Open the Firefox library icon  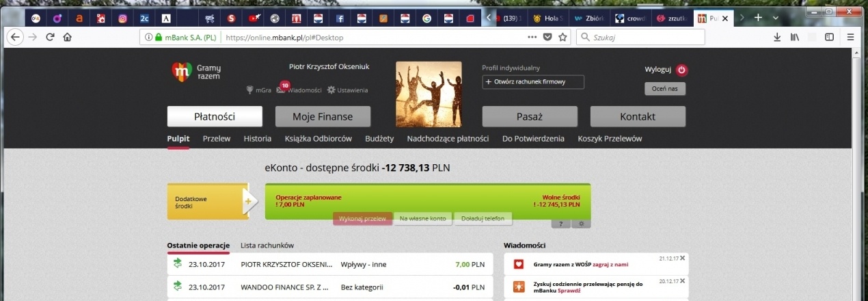795,37
